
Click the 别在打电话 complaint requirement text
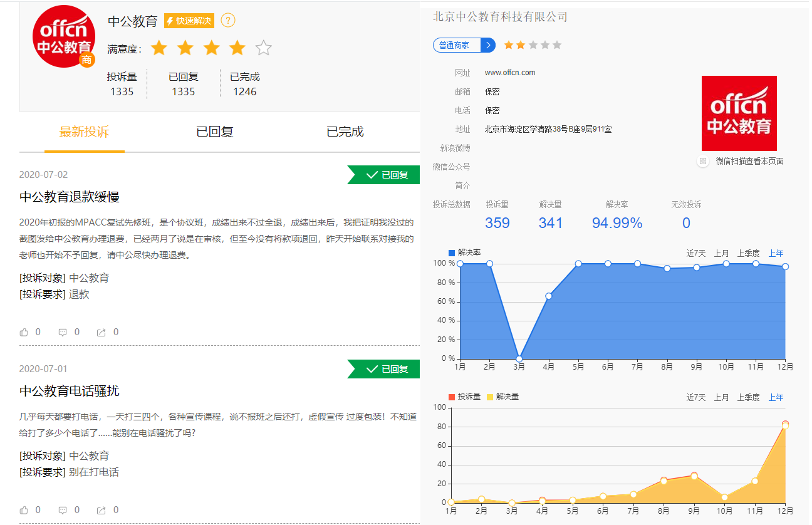[94, 472]
